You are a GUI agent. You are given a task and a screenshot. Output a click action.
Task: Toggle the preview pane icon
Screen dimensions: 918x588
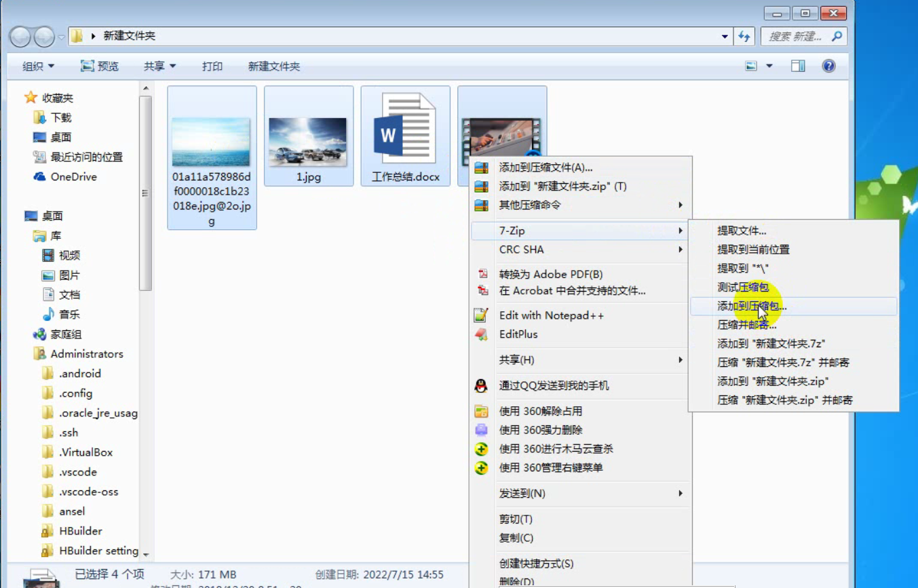[x=798, y=66]
